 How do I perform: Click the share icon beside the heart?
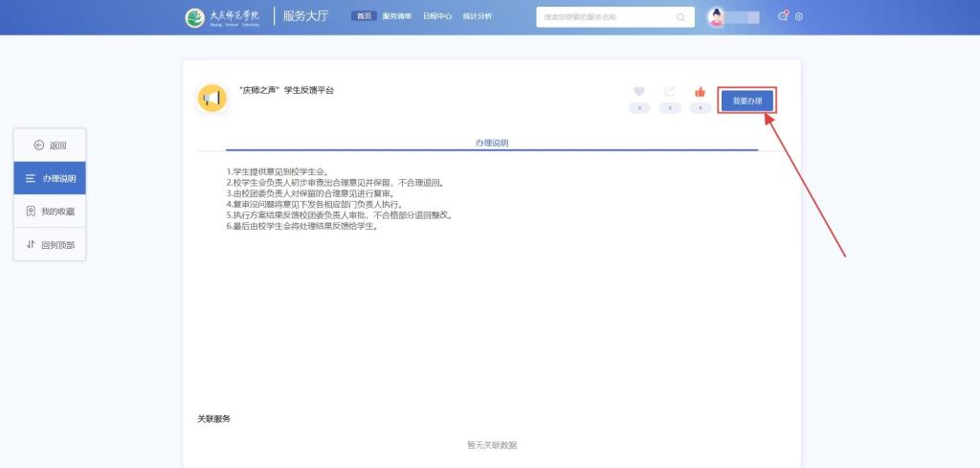670,92
